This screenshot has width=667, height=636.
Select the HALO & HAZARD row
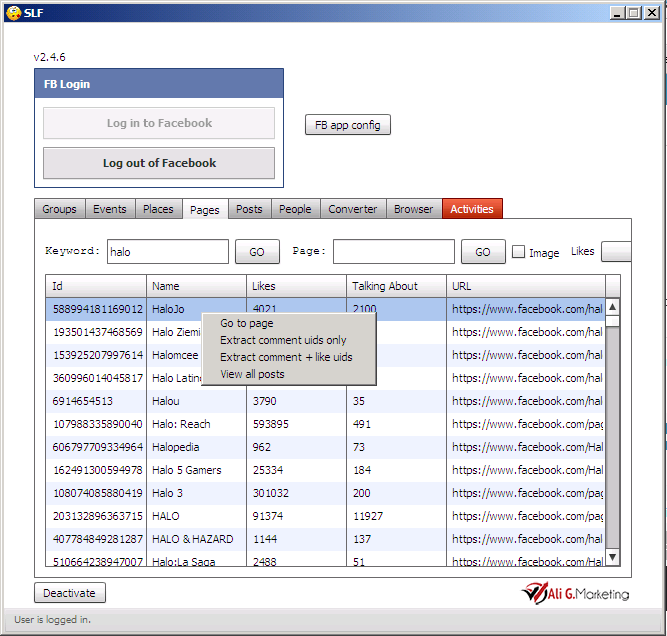325,539
